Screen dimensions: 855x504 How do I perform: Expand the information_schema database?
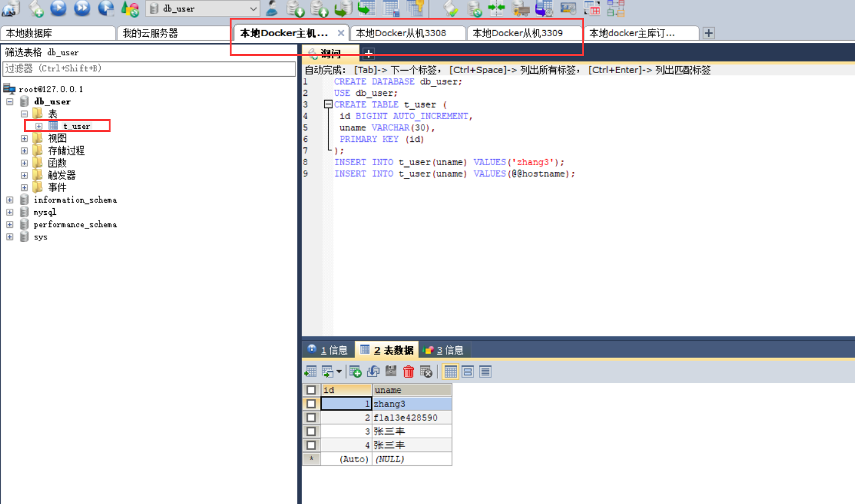(9, 200)
